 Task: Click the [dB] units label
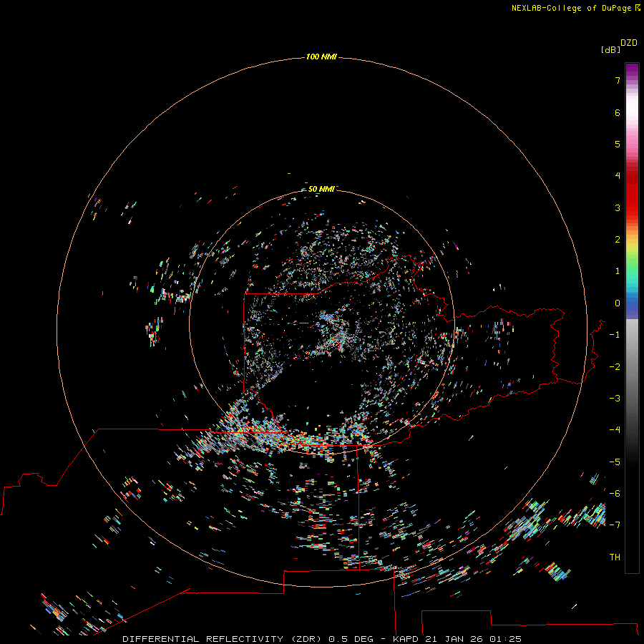[x=610, y=49]
